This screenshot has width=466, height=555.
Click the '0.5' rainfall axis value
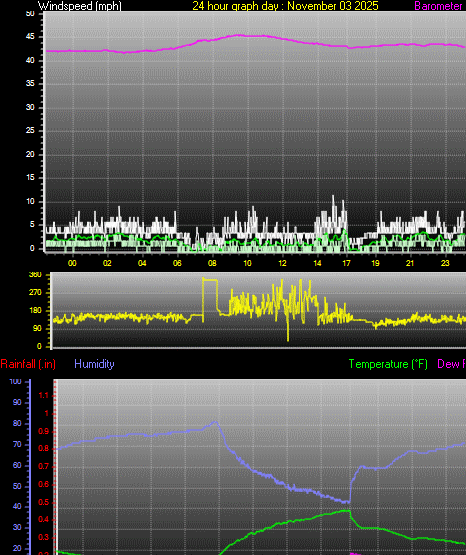(44, 502)
